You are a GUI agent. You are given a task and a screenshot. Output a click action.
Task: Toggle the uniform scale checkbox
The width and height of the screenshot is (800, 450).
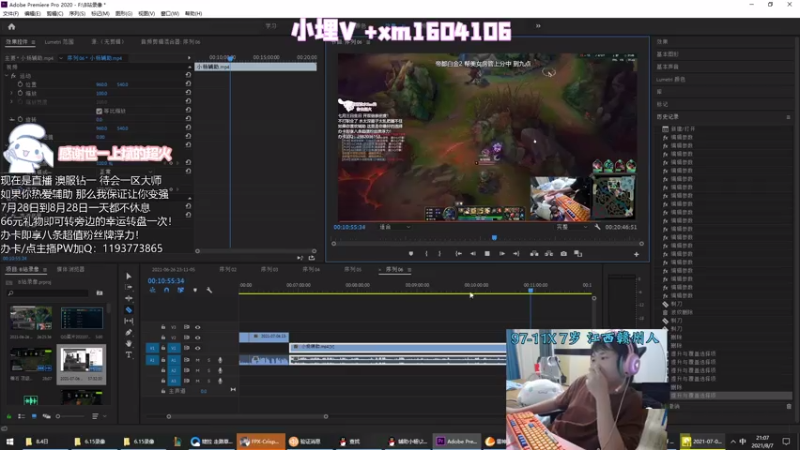pos(99,111)
